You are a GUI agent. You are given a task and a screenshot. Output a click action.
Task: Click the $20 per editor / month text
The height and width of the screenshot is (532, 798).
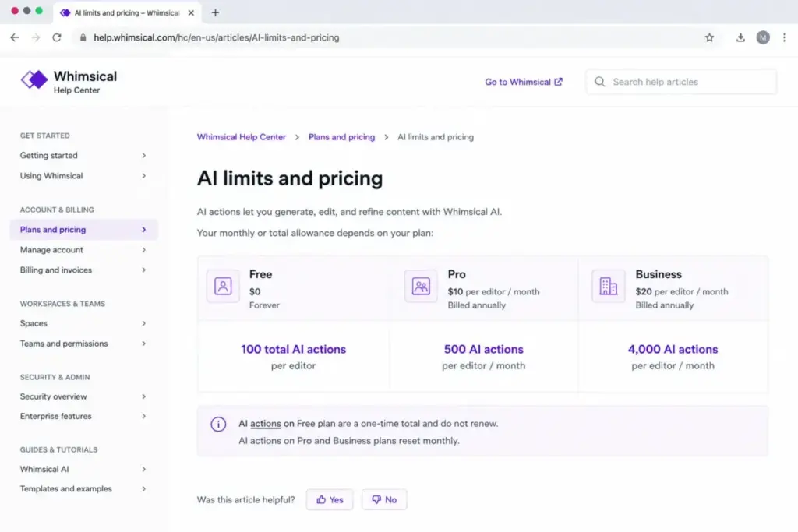[682, 292]
